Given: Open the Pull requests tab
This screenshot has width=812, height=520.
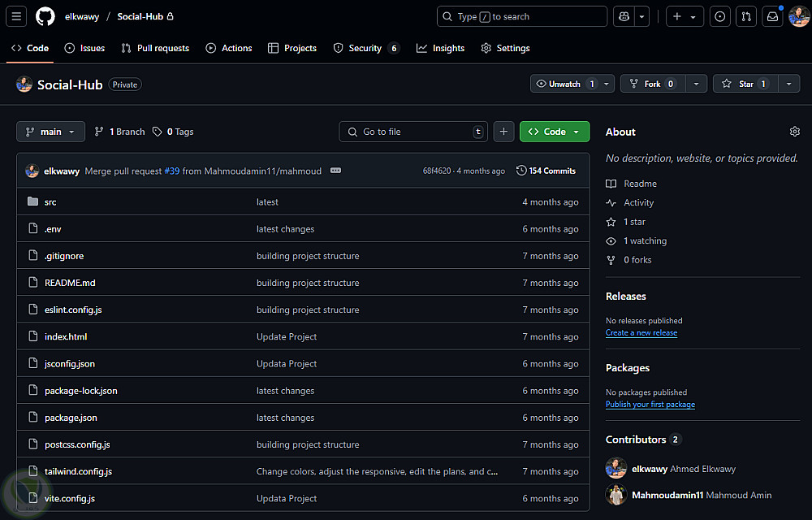Looking at the screenshot, I should (x=155, y=48).
